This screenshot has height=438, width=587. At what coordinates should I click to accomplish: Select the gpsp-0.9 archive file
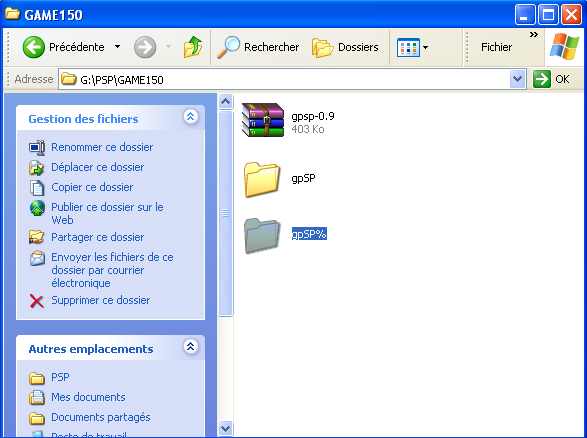263,120
